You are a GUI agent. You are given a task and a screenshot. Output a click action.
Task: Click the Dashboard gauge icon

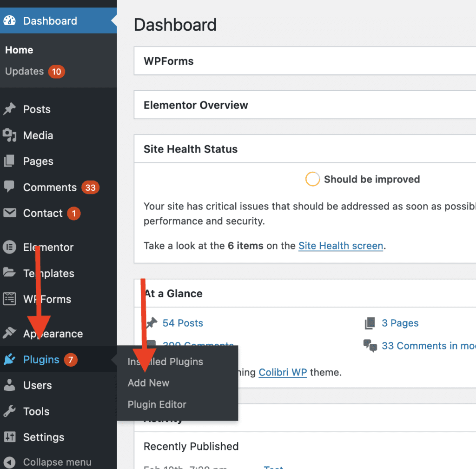(x=11, y=20)
